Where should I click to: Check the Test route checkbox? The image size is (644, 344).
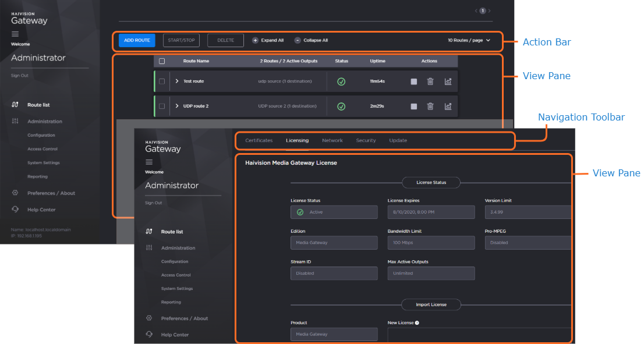tap(162, 81)
